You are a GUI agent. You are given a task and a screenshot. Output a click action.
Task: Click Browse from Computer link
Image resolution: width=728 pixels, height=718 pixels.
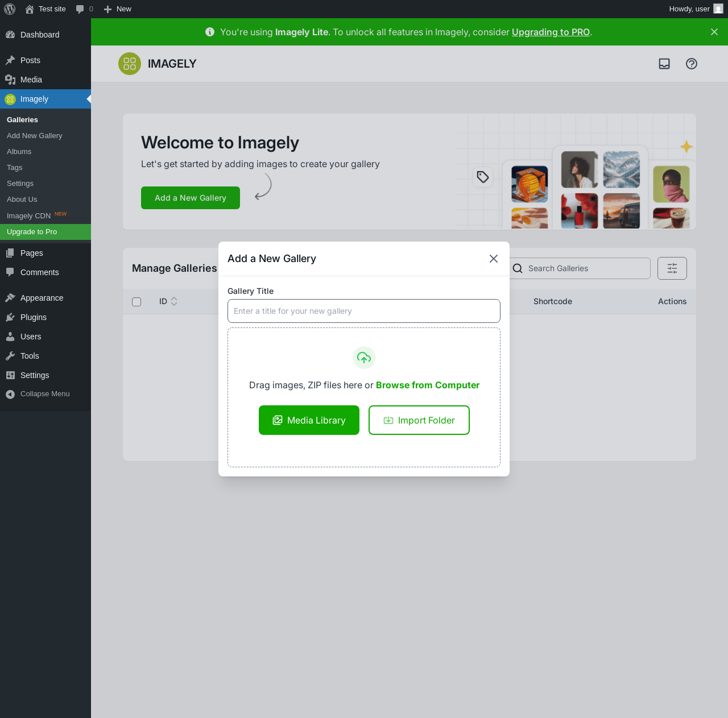click(428, 385)
